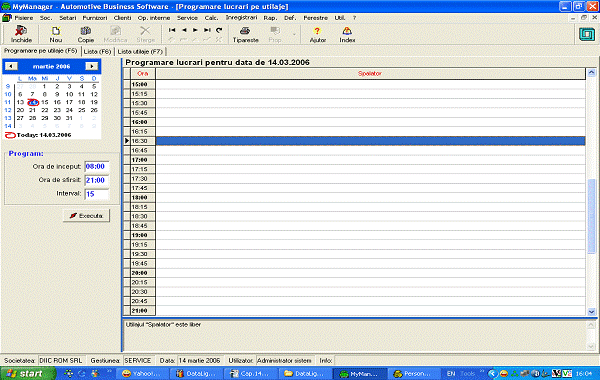The width and height of the screenshot is (600, 380).
Task: Jump to the last record
Action: [x=207, y=30]
